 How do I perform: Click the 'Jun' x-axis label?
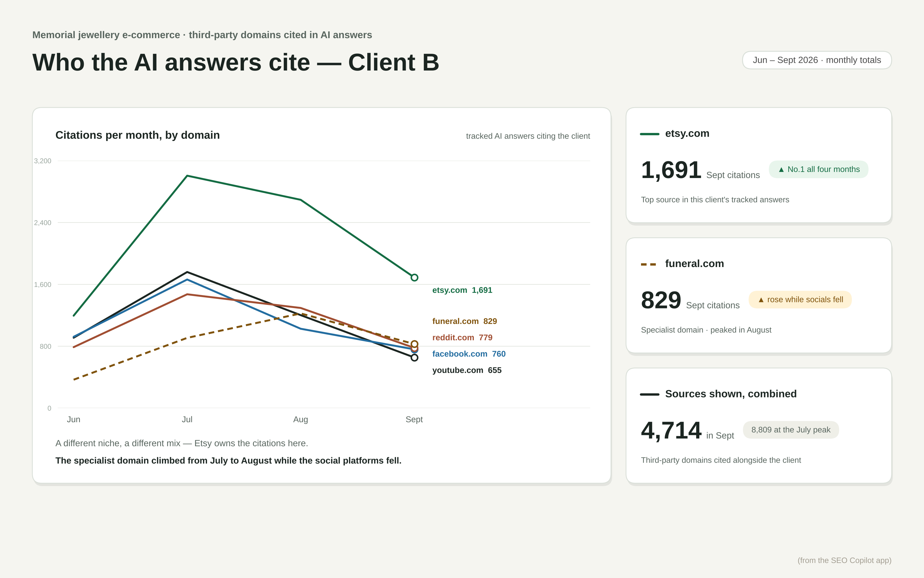pos(74,419)
